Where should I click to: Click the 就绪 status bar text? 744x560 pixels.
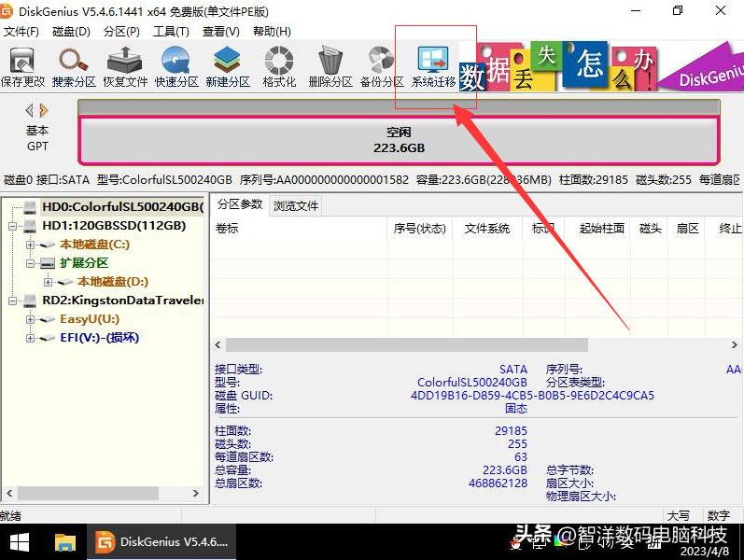tap(10, 516)
